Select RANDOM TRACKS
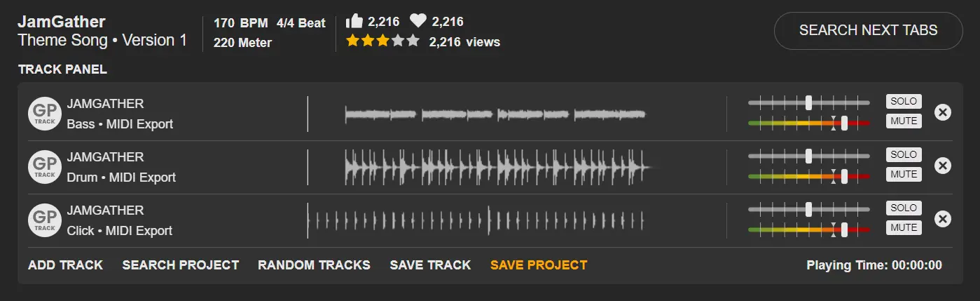Screen dimensions: 980x301 pyautogui.click(x=314, y=265)
